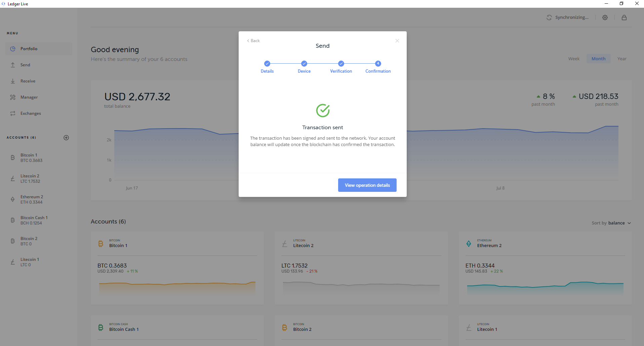Click the Bitcoin Cash 1 sidebar icon
This screenshot has width=644, height=346.
click(13, 220)
